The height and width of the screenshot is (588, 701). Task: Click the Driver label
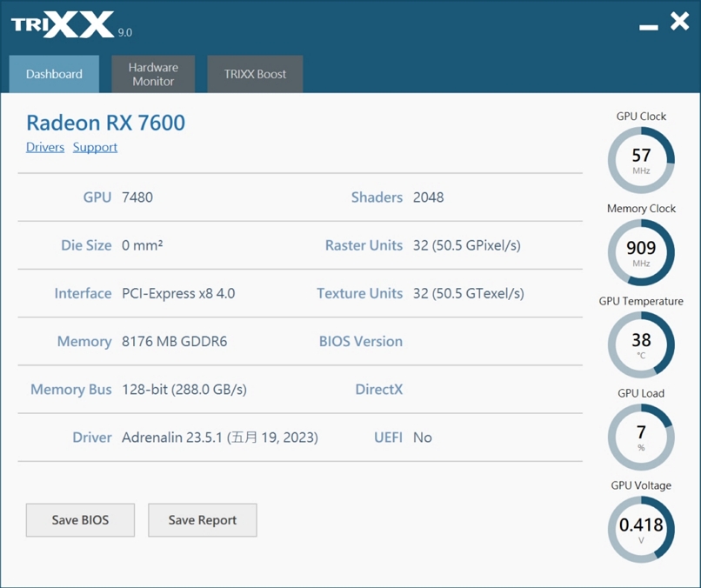[x=92, y=438]
